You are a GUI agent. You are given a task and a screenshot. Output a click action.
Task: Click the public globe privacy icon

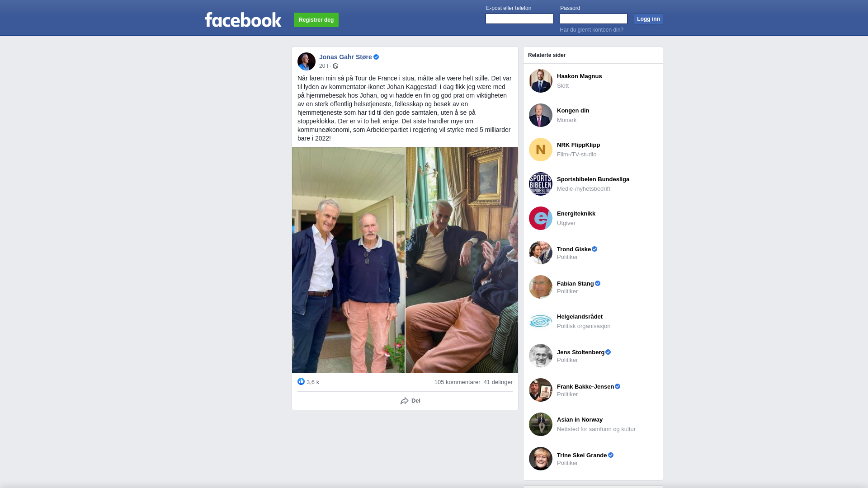coord(335,66)
